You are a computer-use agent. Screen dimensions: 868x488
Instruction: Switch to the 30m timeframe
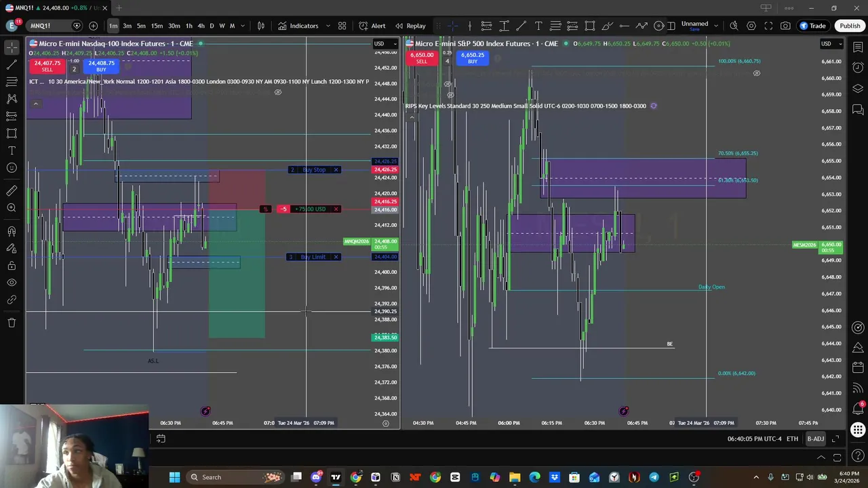pos(174,26)
